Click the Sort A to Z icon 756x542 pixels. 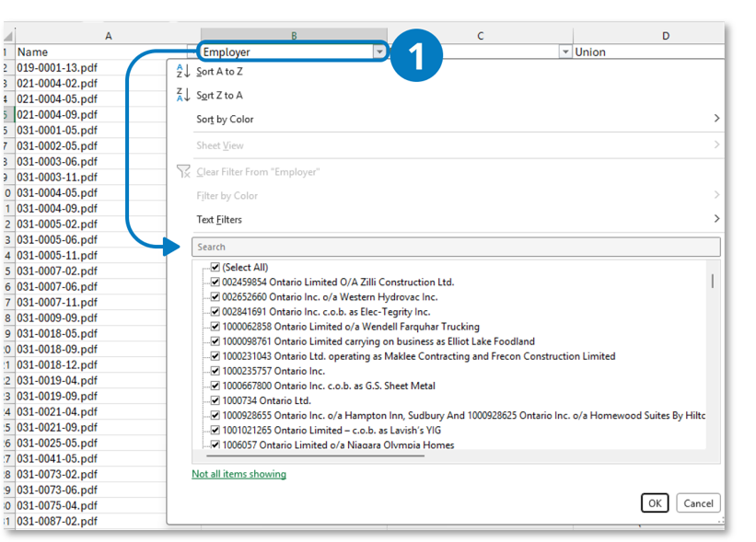(x=182, y=71)
